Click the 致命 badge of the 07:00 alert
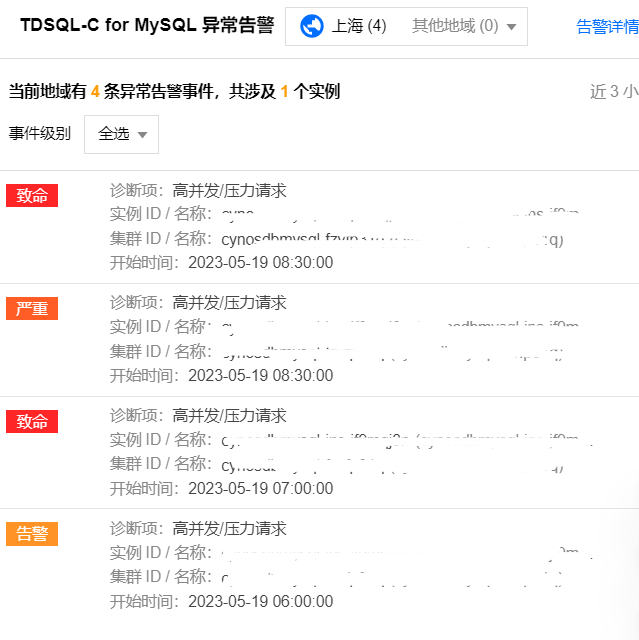Screen dimensions: 639x640 tap(32, 421)
